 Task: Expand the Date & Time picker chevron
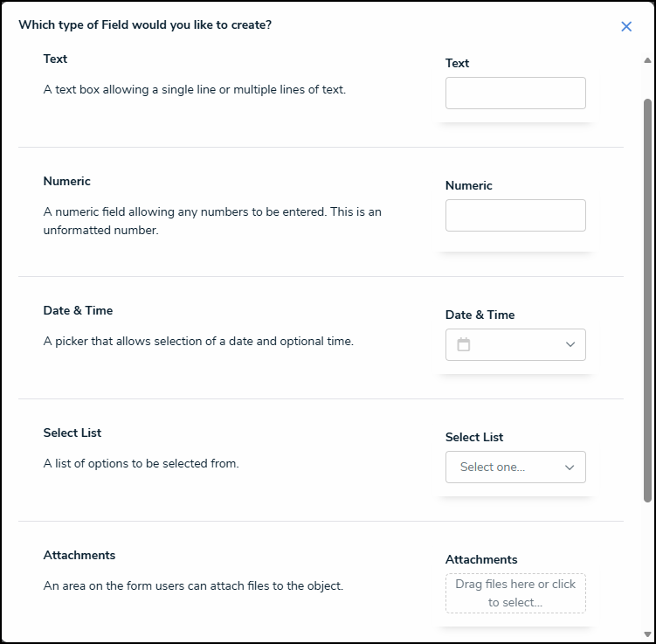click(x=570, y=344)
